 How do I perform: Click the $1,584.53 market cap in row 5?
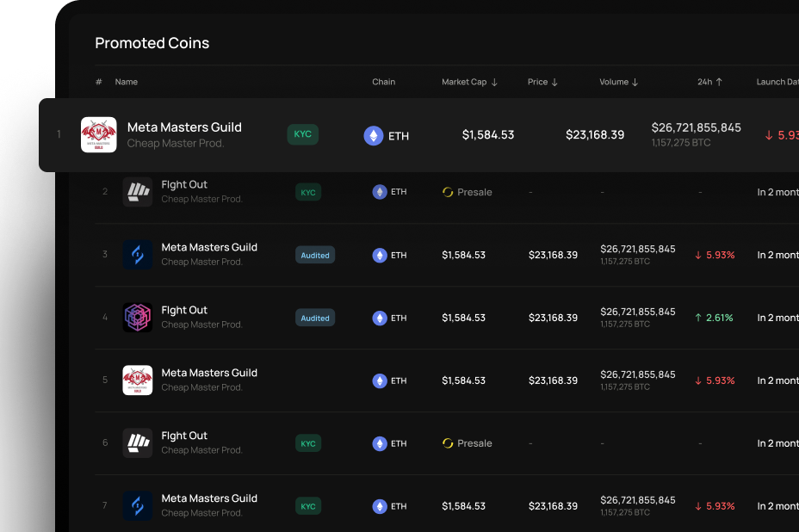(x=464, y=380)
